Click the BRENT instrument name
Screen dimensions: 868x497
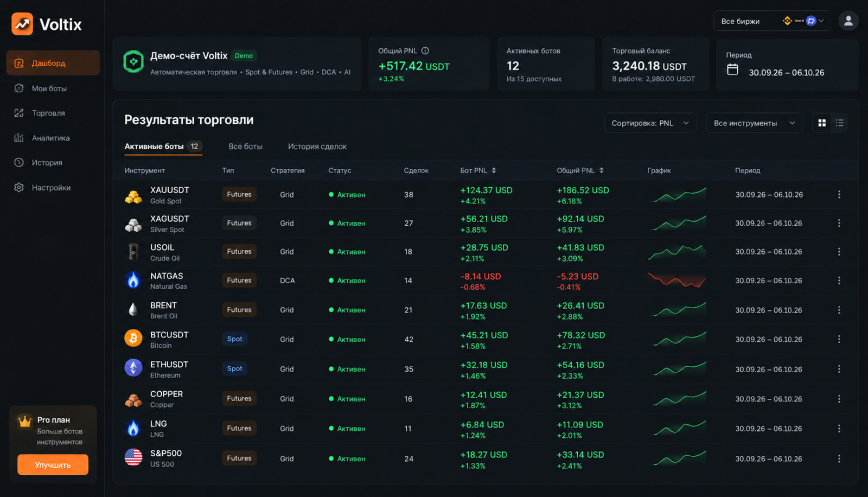tap(163, 305)
